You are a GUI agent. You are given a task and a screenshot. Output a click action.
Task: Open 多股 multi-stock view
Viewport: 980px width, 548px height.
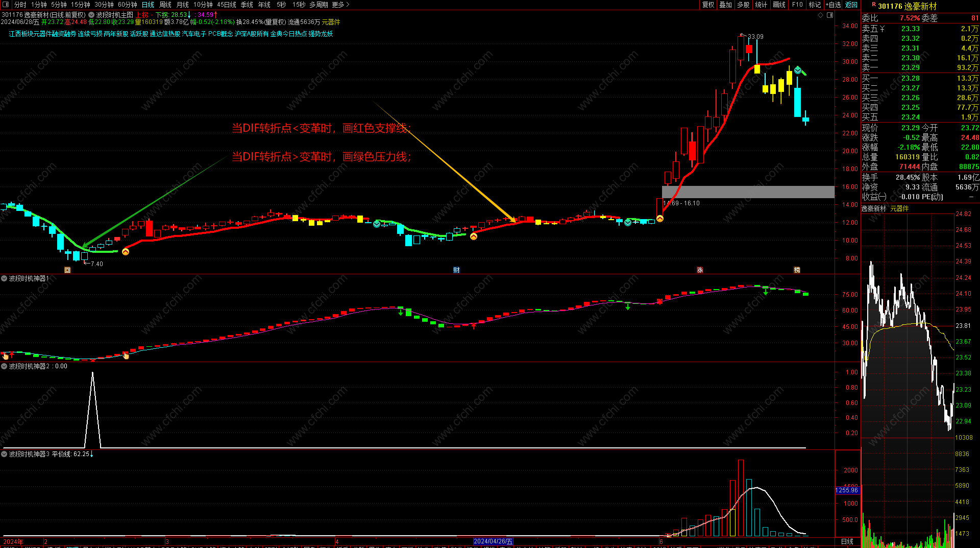point(744,5)
